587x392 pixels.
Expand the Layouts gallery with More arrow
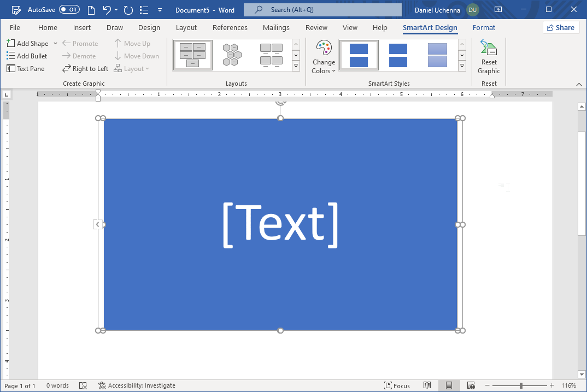[296, 65]
